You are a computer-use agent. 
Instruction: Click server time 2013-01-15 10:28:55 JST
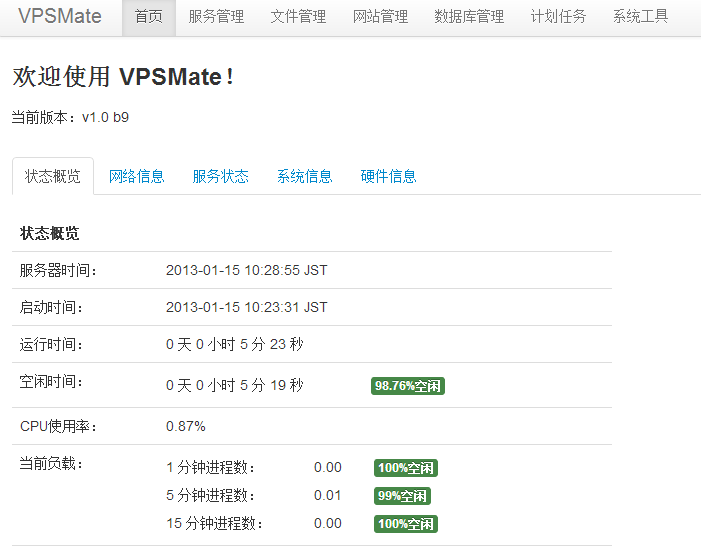(x=247, y=270)
